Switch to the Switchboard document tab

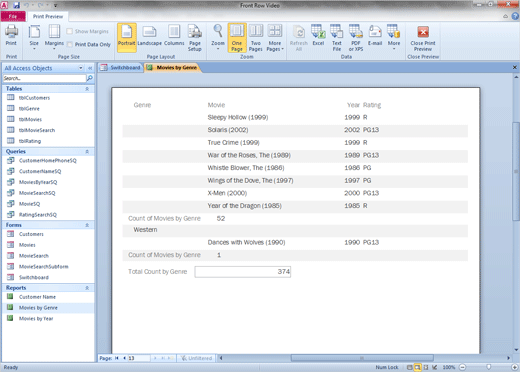click(x=121, y=68)
